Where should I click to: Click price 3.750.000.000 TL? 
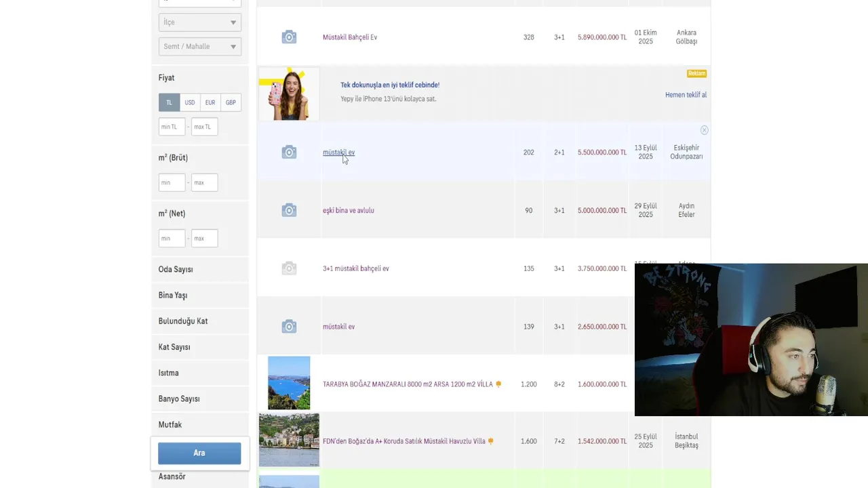point(602,268)
